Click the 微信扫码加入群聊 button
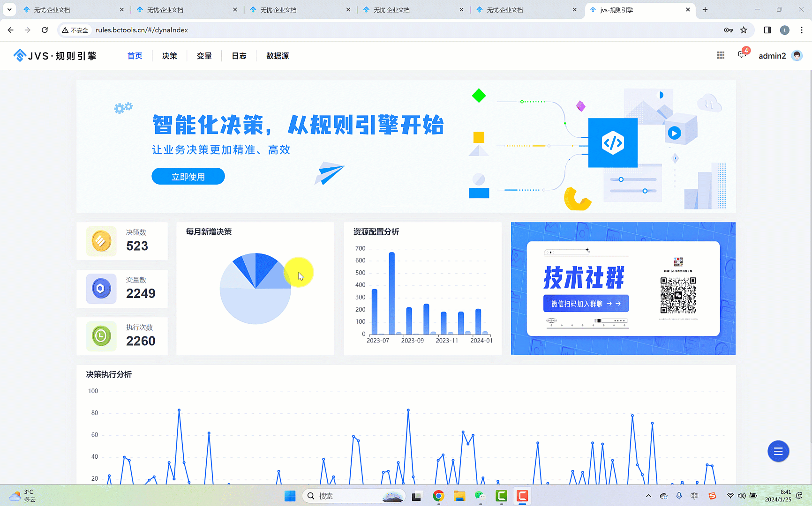 click(x=586, y=304)
